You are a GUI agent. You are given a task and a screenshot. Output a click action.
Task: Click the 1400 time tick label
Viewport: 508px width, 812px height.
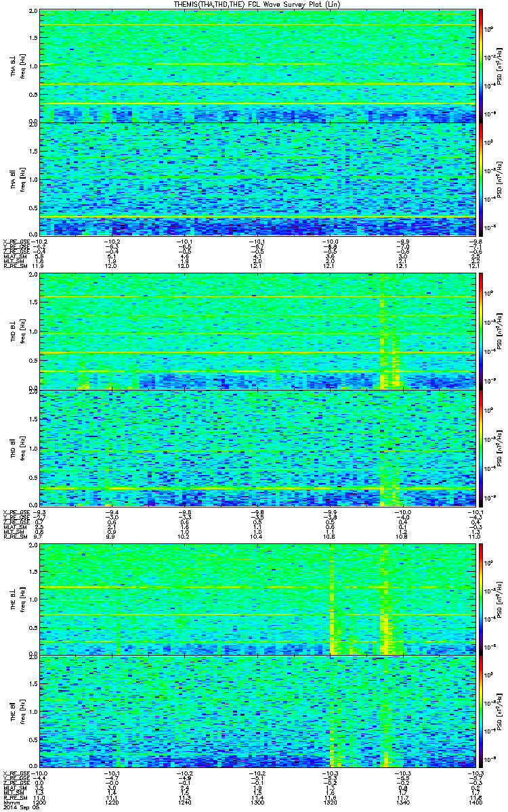476,802
